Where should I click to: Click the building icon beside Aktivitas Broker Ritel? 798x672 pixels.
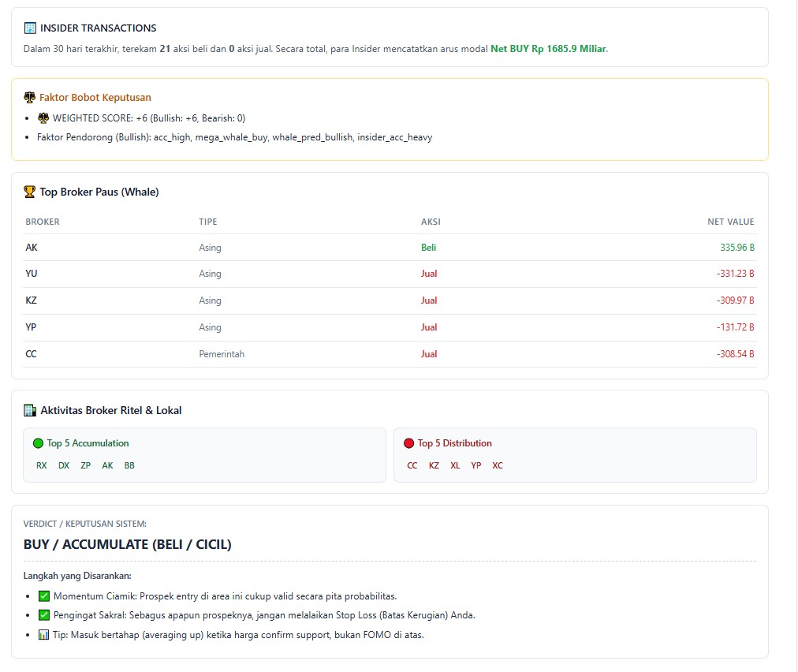pyautogui.click(x=30, y=410)
